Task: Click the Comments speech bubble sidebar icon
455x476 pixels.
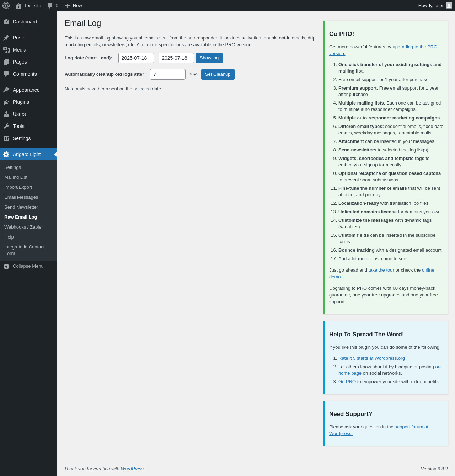Action: (6, 74)
